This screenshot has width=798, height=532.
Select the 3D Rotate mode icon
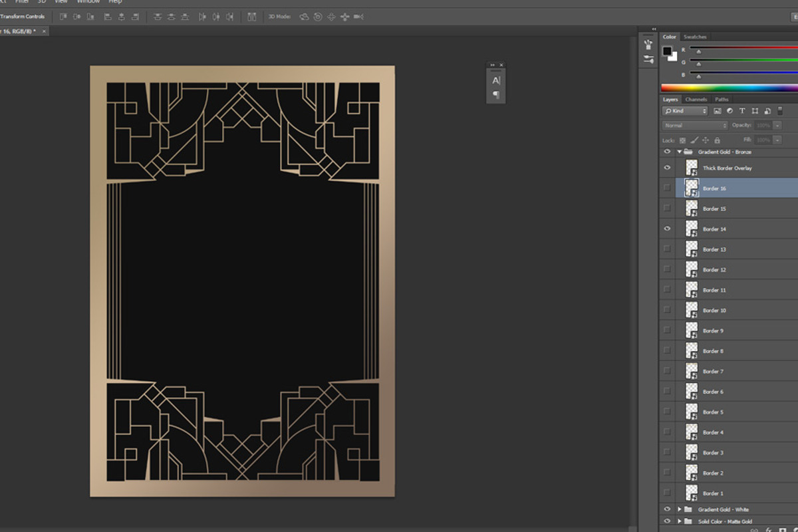click(x=304, y=17)
